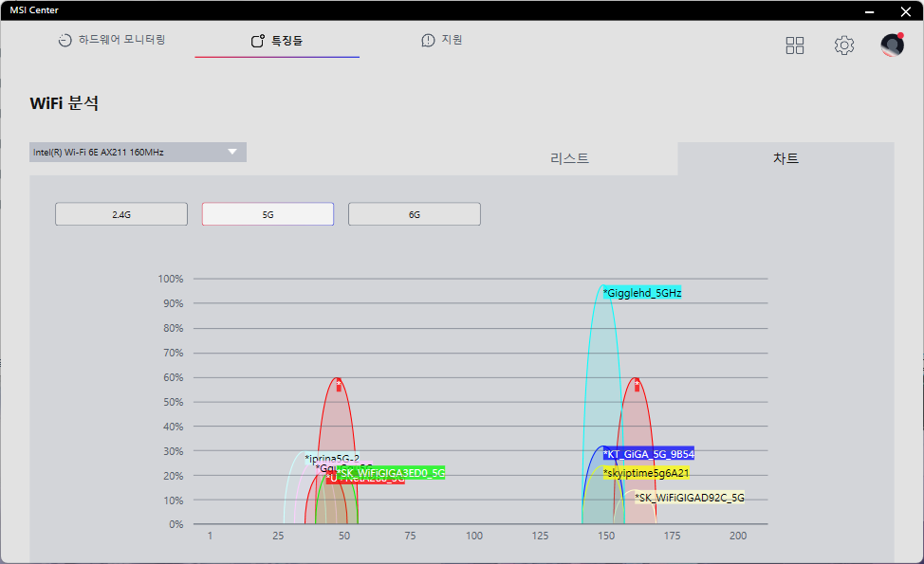The width and height of the screenshot is (924, 564).
Task: Show the 6G band chart
Action: tap(415, 214)
